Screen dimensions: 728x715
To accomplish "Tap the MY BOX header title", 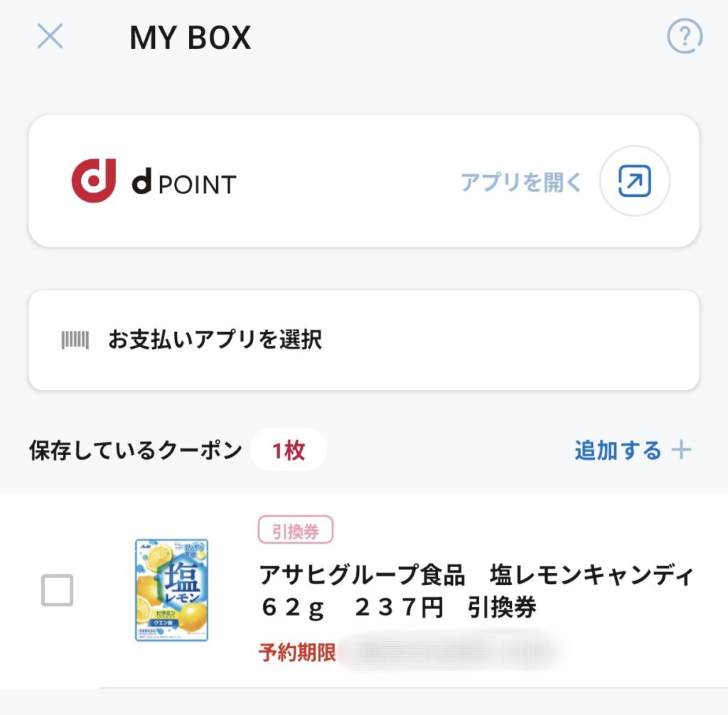I will tap(191, 37).
